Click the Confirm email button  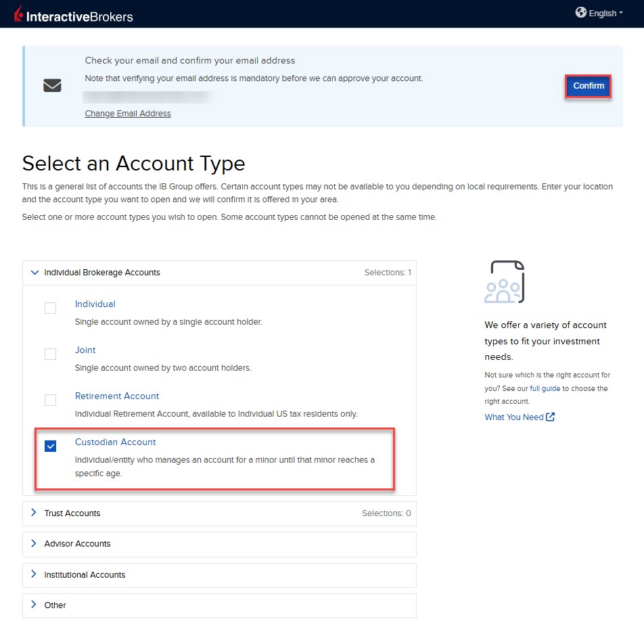click(x=588, y=86)
